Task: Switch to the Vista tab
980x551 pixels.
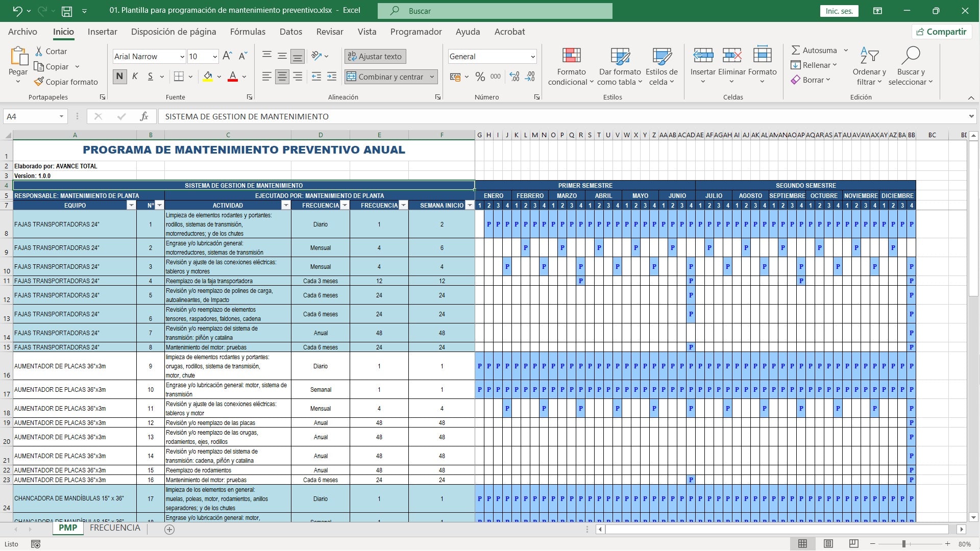Action: 366,32
